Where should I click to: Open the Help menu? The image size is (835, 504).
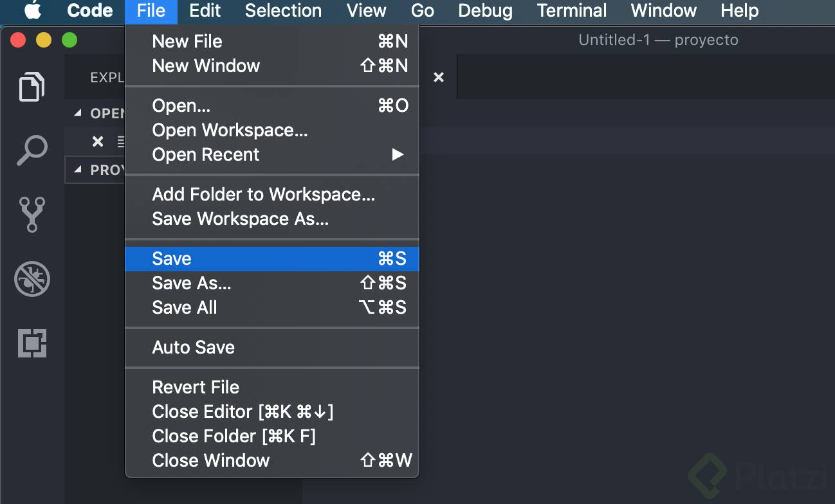(739, 11)
